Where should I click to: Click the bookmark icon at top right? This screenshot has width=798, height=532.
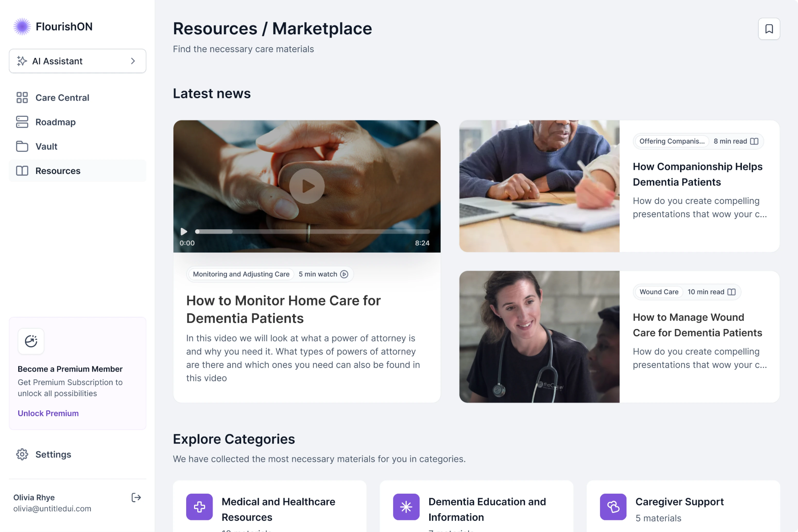(x=769, y=29)
